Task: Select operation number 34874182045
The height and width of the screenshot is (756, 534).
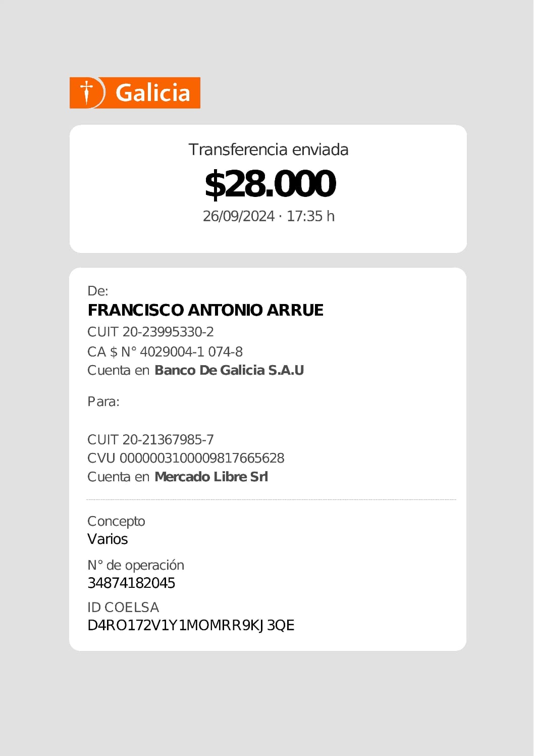Action: click(131, 583)
